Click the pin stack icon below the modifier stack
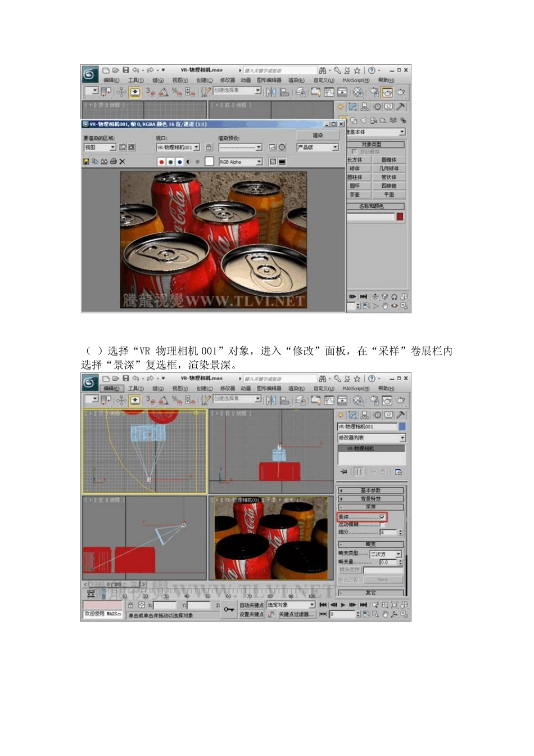Image resolution: width=534 pixels, height=756 pixels. coord(344,472)
